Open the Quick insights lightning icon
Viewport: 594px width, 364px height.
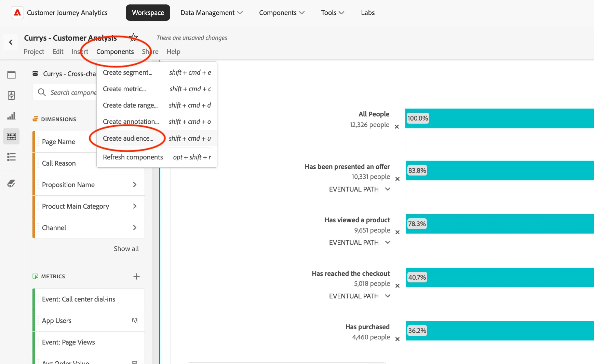[x=11, y=95]
